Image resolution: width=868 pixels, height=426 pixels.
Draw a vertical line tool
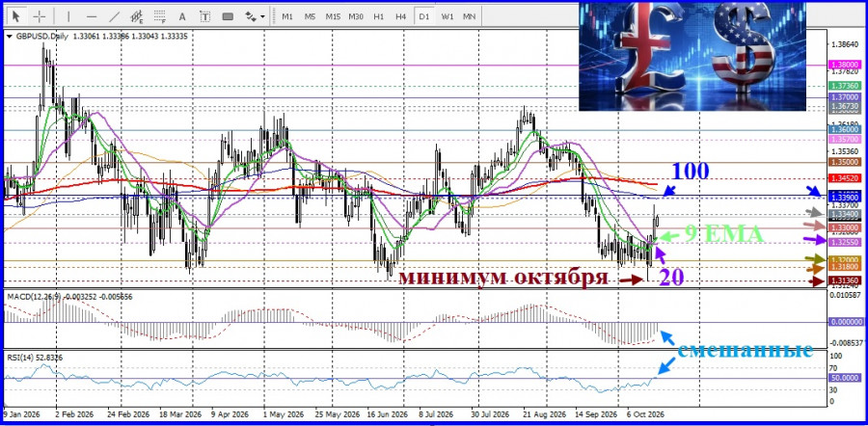point(68,16)
